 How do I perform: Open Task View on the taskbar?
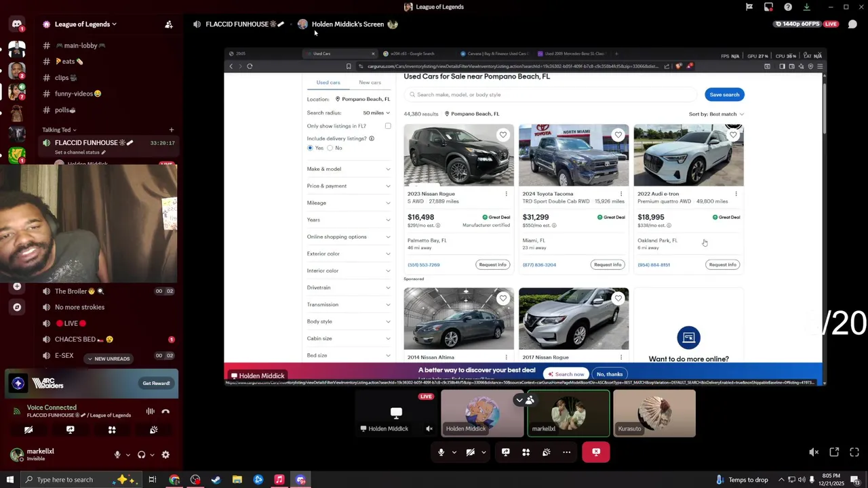point(153,480)
